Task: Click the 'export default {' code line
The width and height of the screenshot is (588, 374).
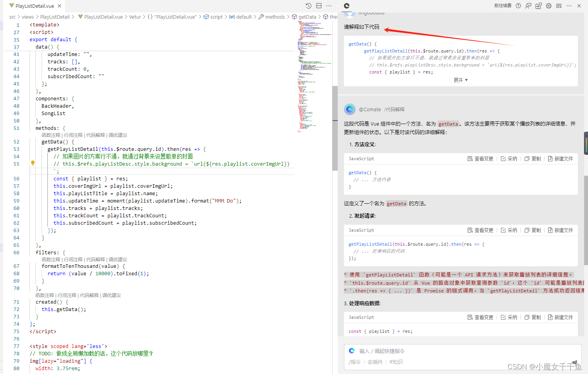Action: [53, 40]
